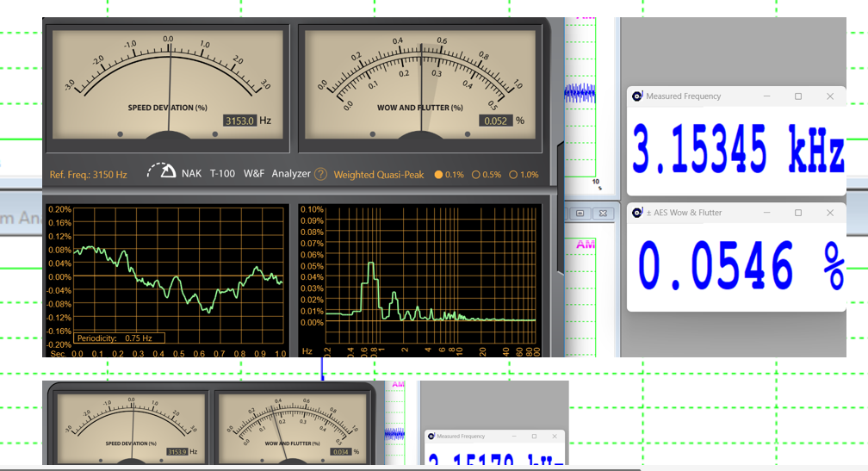Close the AES Wow & Flutter window
The image size is (868, 471).
(830, 213)
